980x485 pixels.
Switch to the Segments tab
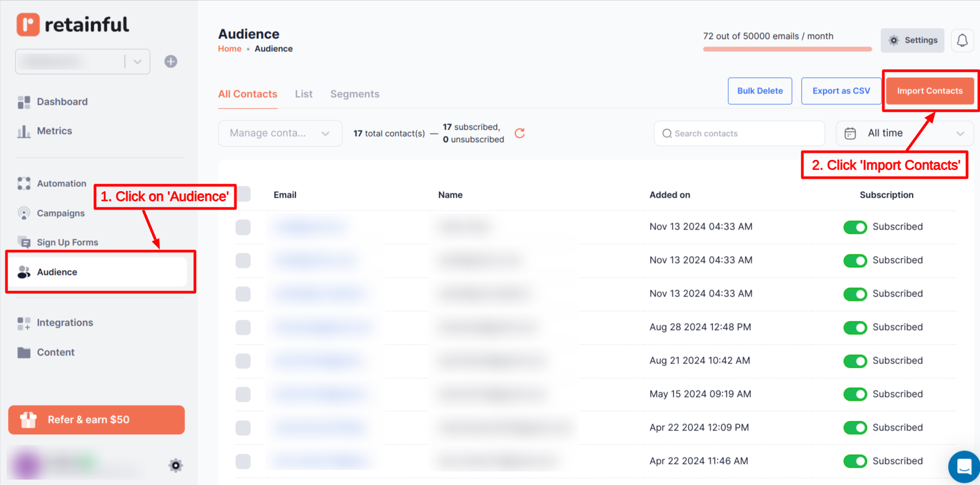pos(354,94)
